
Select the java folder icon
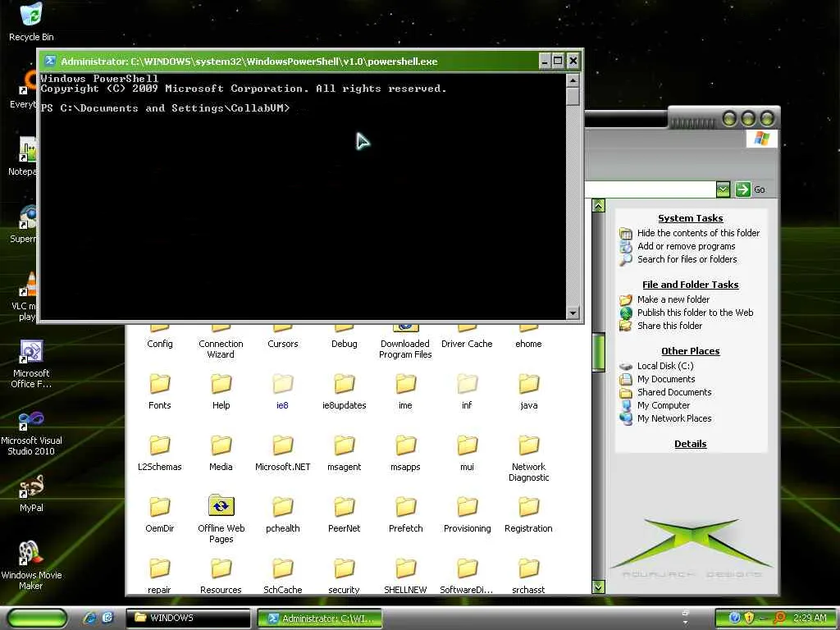click(529, 384)
